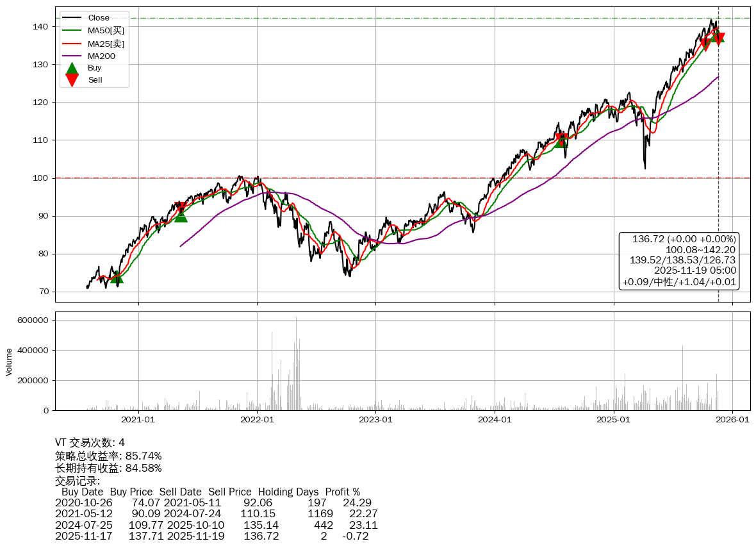Click the 2023-01 label on the time axis
Screen dimensions: 756x548
376,420
